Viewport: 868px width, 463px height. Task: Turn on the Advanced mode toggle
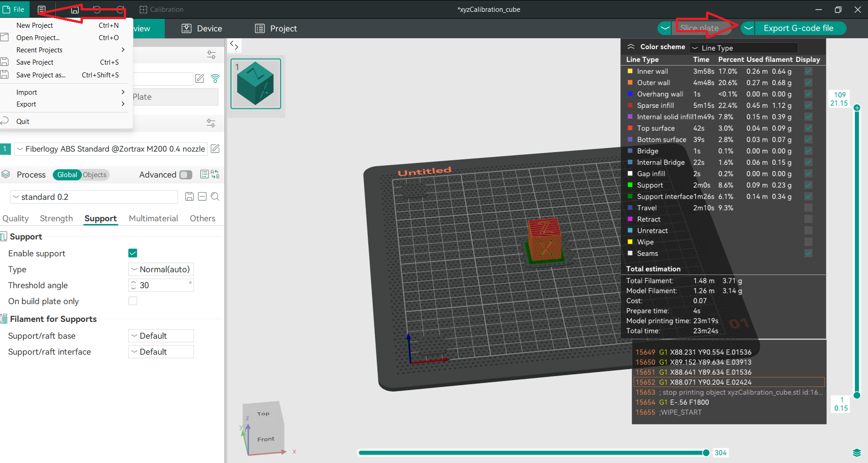pos(186,175)
